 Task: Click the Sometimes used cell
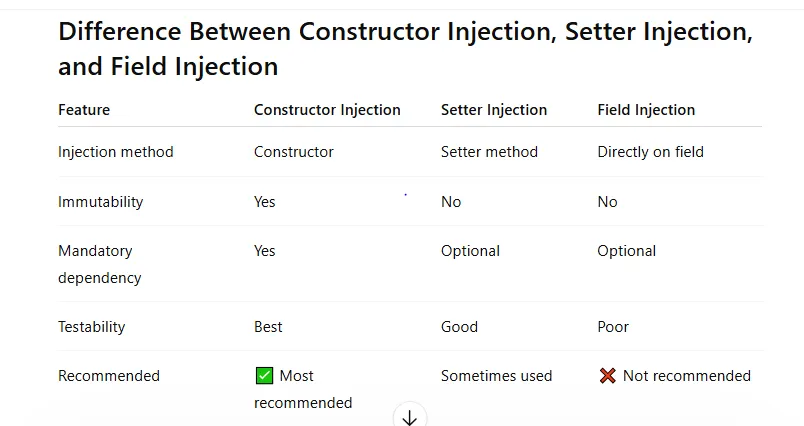496,376
